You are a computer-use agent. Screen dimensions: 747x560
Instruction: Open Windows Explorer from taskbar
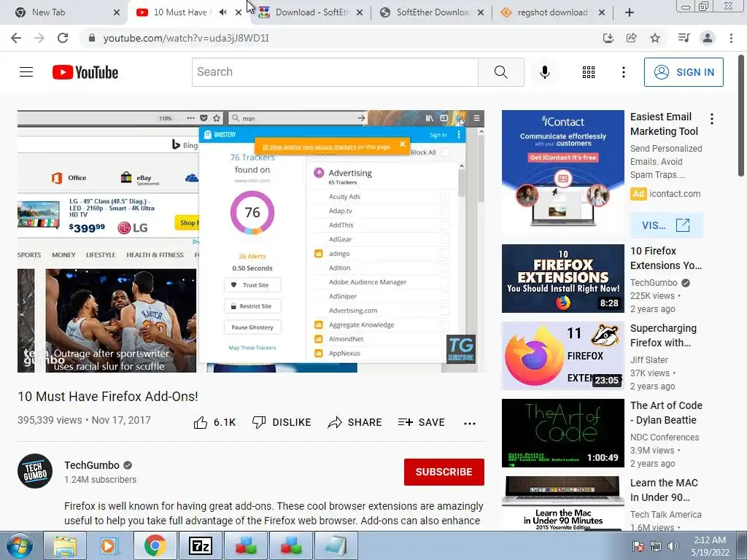[65, 545]
